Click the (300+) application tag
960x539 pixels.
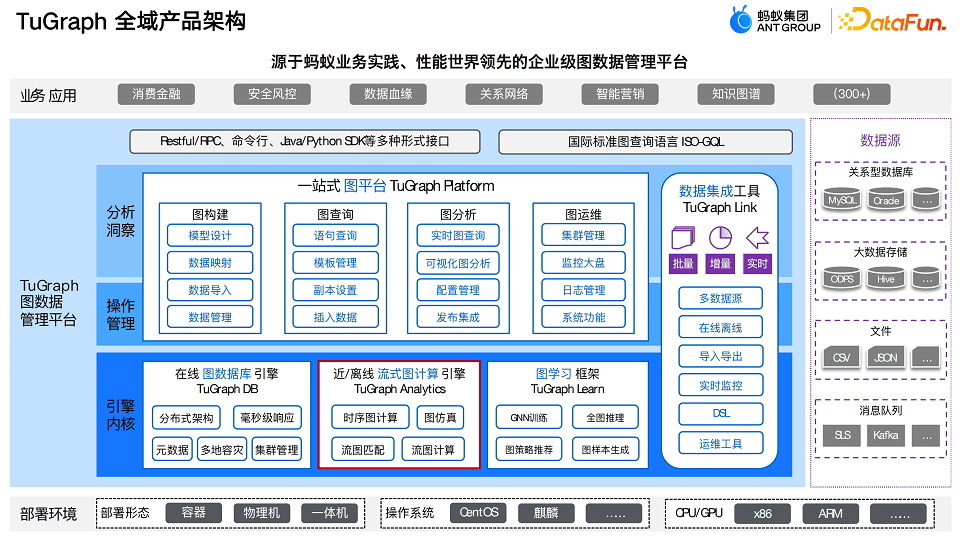852,94
